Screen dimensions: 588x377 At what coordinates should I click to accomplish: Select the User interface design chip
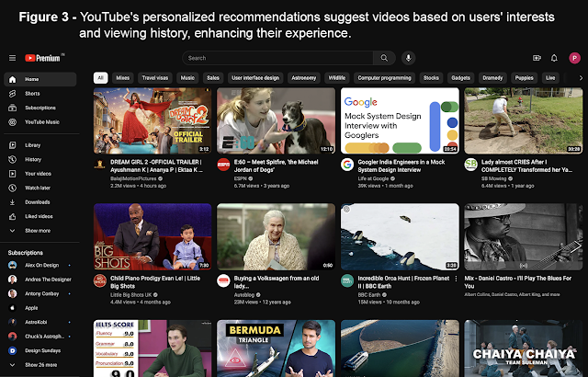(x=255, y=78)
